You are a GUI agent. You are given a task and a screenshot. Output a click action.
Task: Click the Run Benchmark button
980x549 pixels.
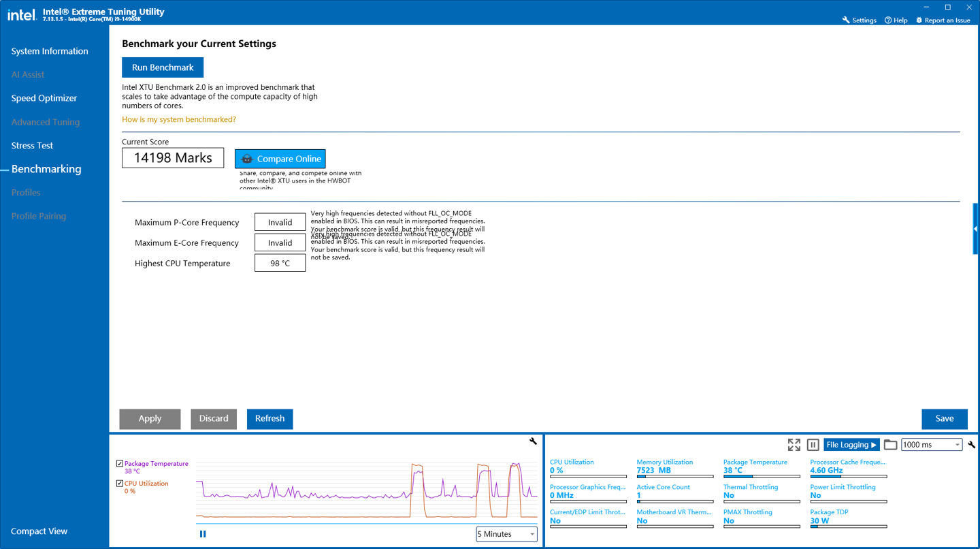pos(163,67)
